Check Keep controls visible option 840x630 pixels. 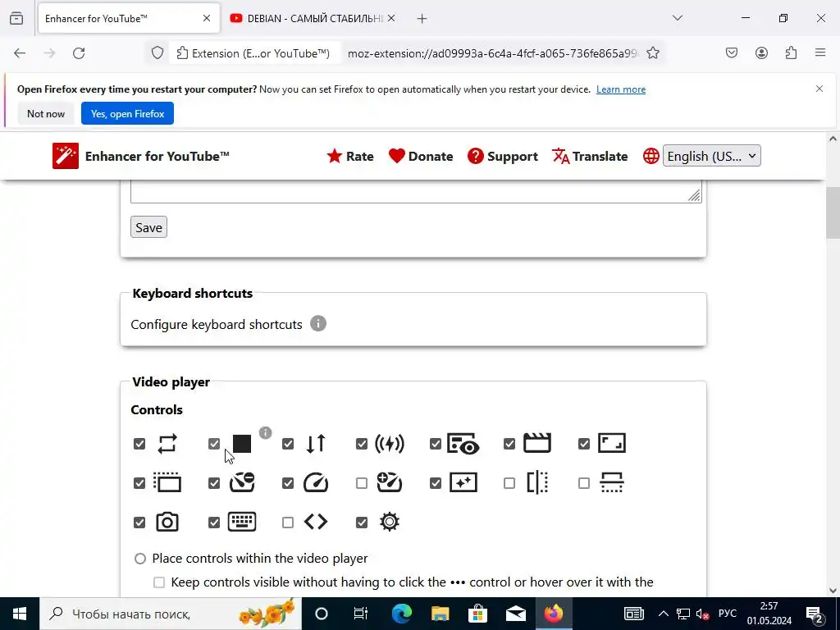click(x=159, y=582)
